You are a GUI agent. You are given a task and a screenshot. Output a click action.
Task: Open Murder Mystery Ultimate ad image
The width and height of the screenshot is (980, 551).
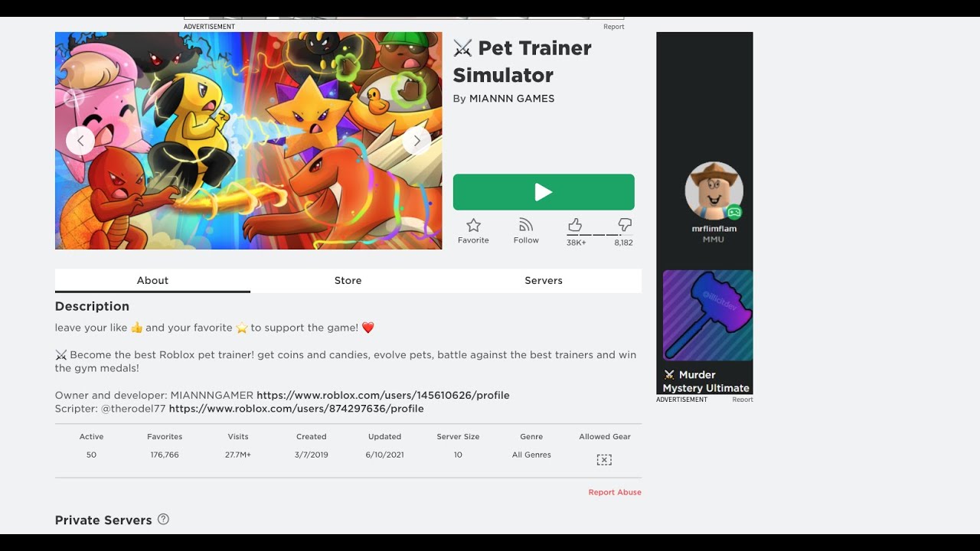(x=707, y=315)
